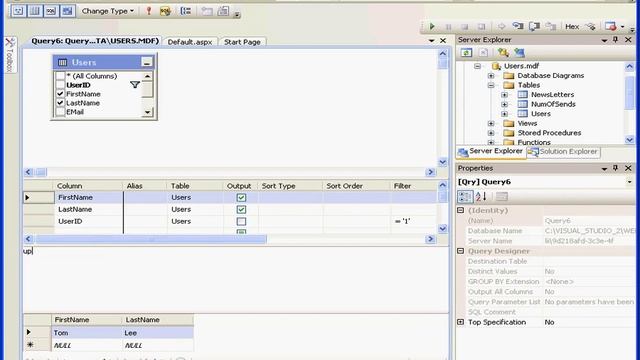Click the Step Into debug icon
Image resolution: width=640 pixels, height=360 pixels.
click(x=518, y=27)
